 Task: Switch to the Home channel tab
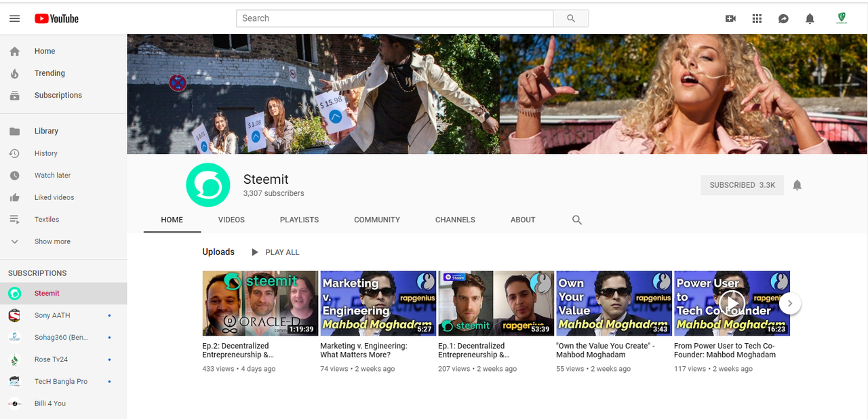click(172, 220)
